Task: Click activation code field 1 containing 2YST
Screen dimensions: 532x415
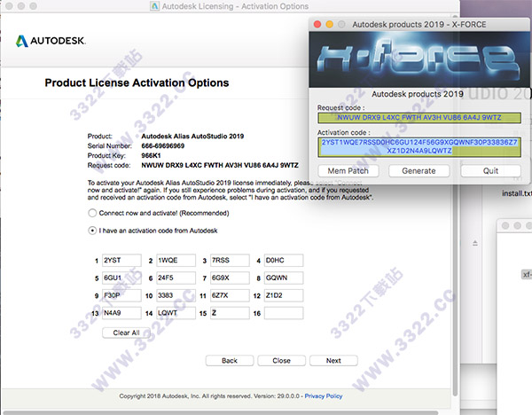Action: pos(121,261)
